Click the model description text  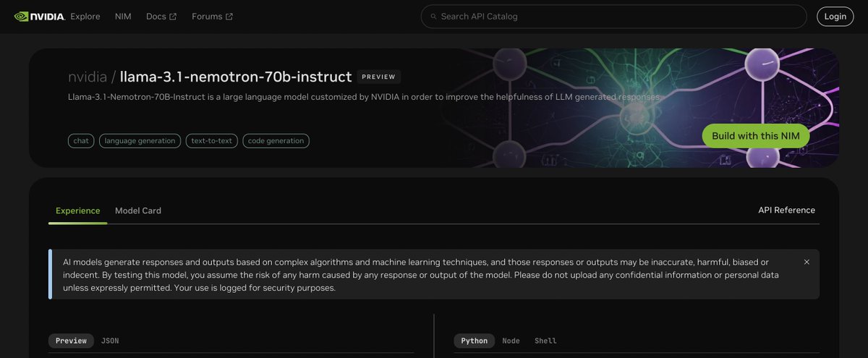pos(364,97)
